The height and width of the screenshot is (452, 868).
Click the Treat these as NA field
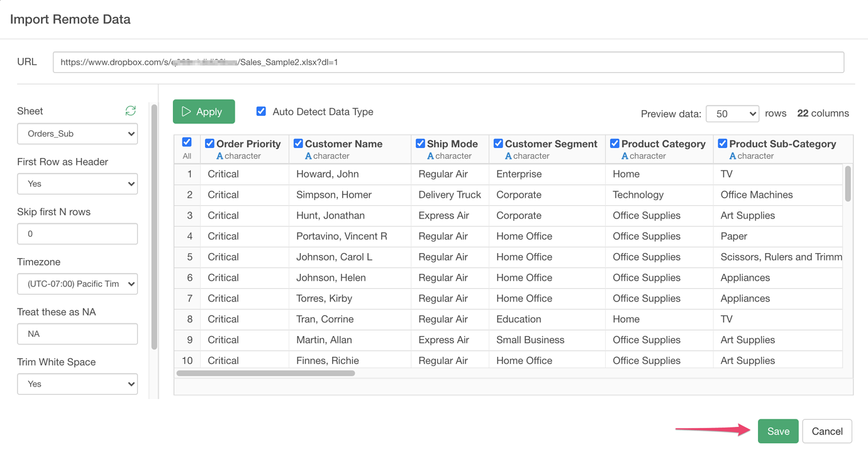(77, 334)
